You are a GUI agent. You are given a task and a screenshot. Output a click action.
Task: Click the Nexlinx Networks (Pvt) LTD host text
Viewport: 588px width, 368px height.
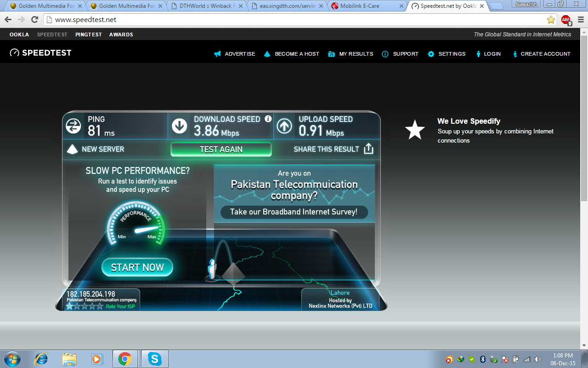pos(340,306)
